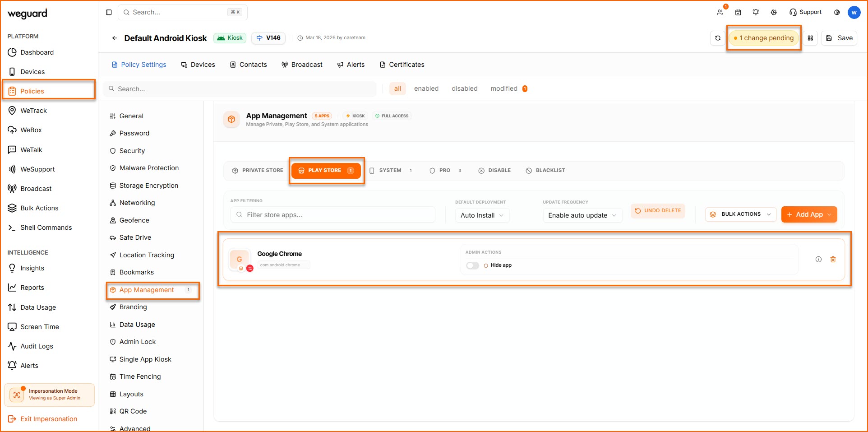Screen dimensions: 868x432
Task: Open the notifications bell icon
Action: 756,12
